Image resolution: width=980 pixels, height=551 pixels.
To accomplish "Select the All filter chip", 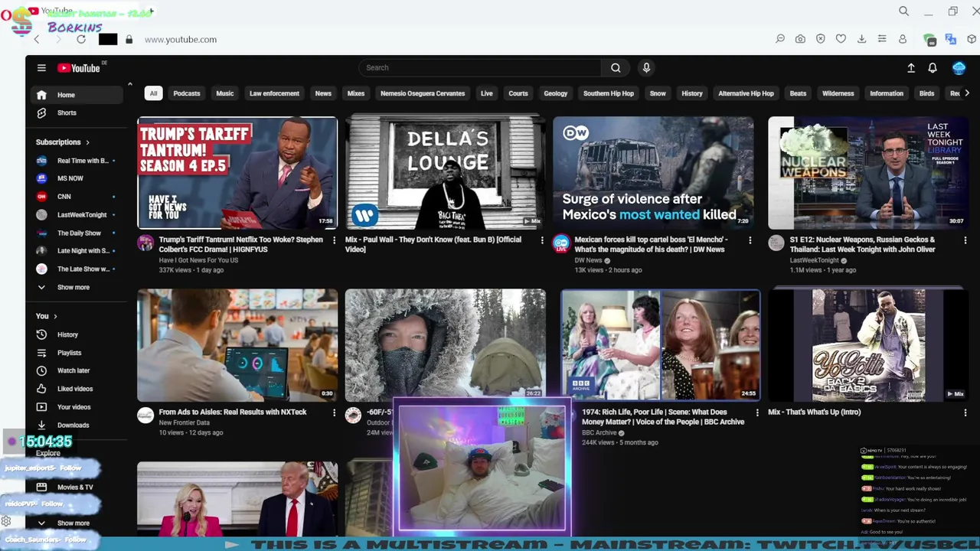I will click(153, 93).
